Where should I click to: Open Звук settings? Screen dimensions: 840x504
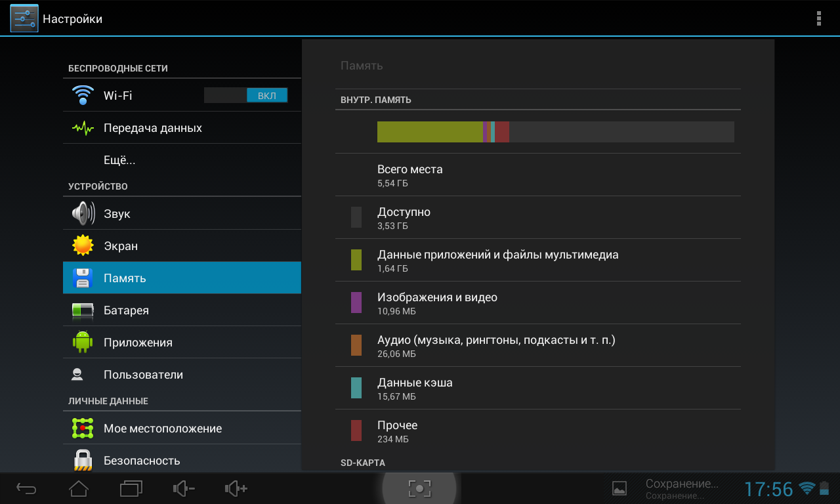point(182,213)
